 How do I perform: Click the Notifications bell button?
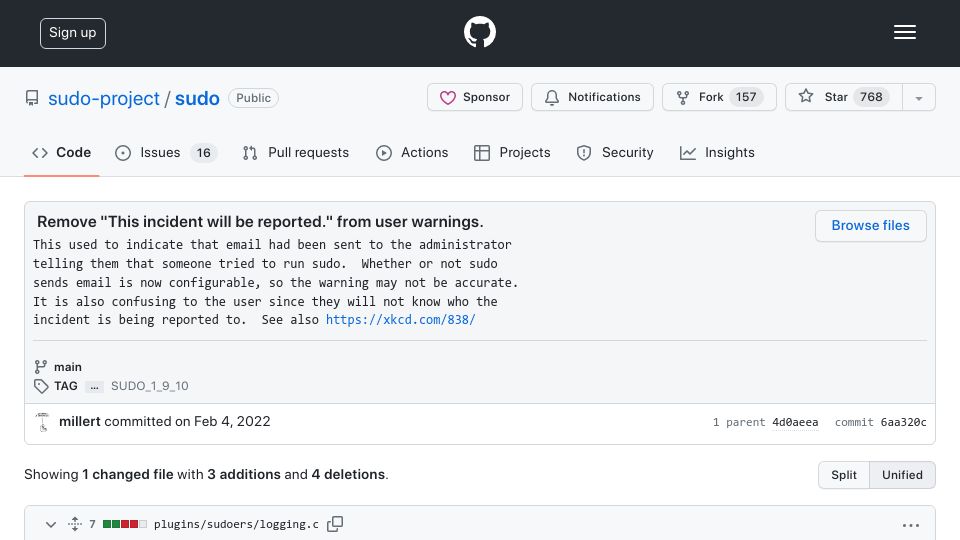[x=592, y=97]
